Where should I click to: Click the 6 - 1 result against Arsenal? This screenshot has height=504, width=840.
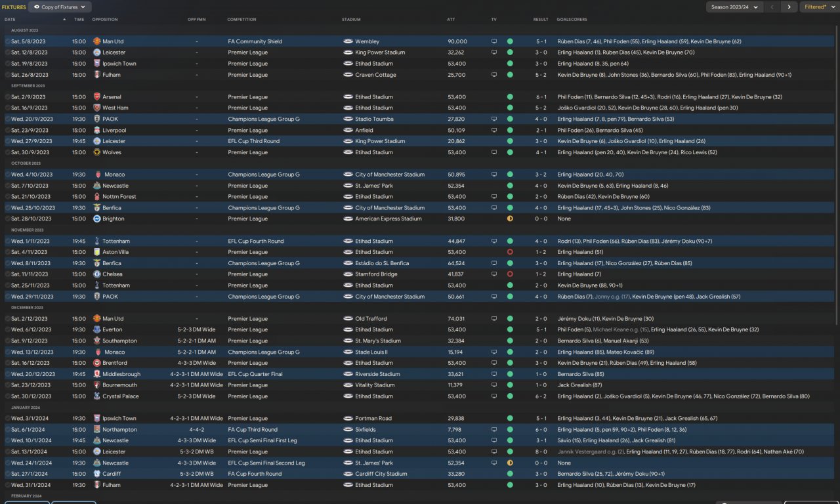coord(541,97)
